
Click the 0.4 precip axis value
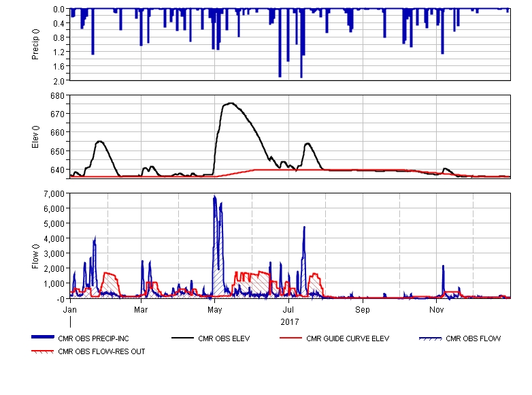pyautogui.click(x=59, y=23)
